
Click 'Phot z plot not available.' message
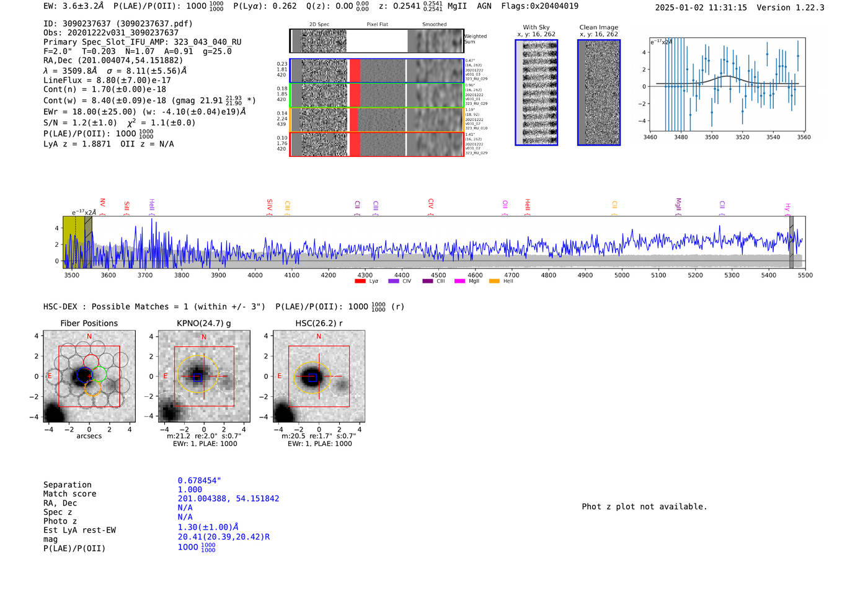(645, 507)
